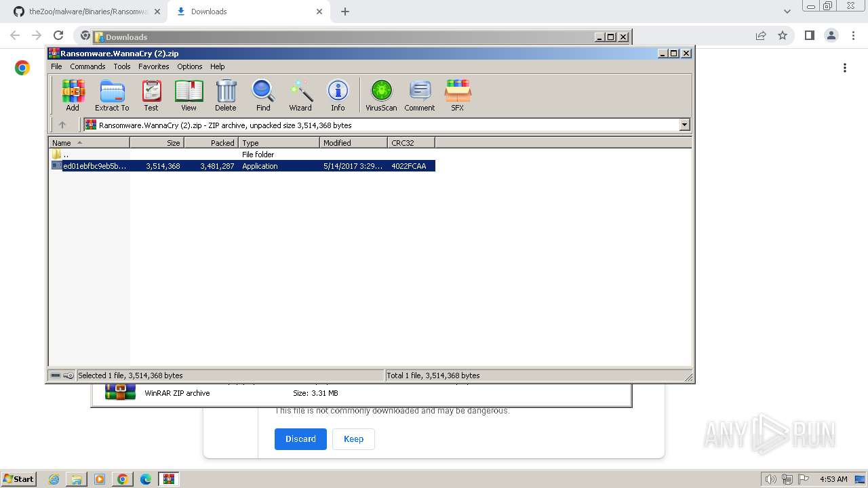Viewport: 868px width, 488px height.
Task: Open the WinRAR File menu
Action: tap(56, 66)
